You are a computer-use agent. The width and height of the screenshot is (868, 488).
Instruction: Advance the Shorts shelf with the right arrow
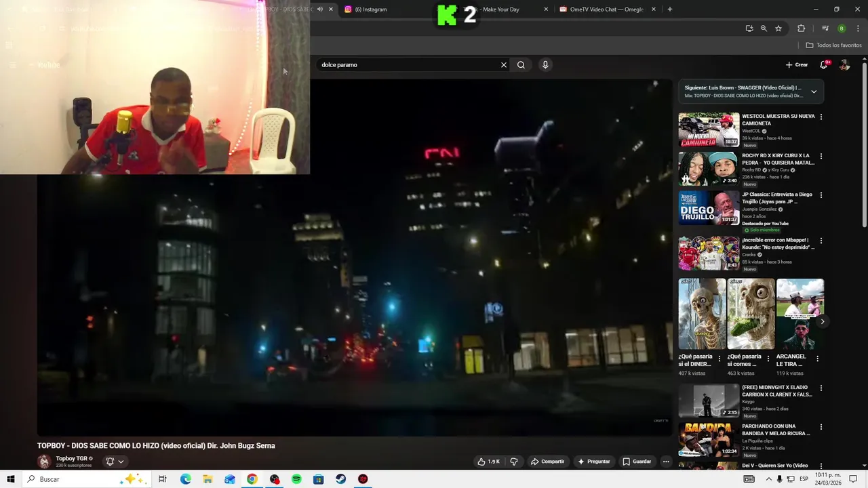point(823,321)
